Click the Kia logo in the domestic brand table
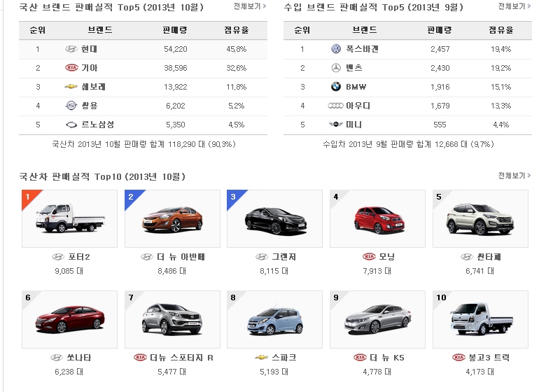 [x=71, y=68]
